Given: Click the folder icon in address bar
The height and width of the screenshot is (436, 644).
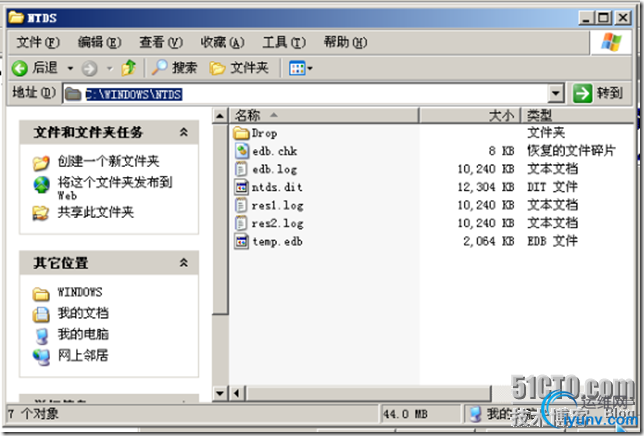Looking at the screenshot, I should tap(73, 94).
